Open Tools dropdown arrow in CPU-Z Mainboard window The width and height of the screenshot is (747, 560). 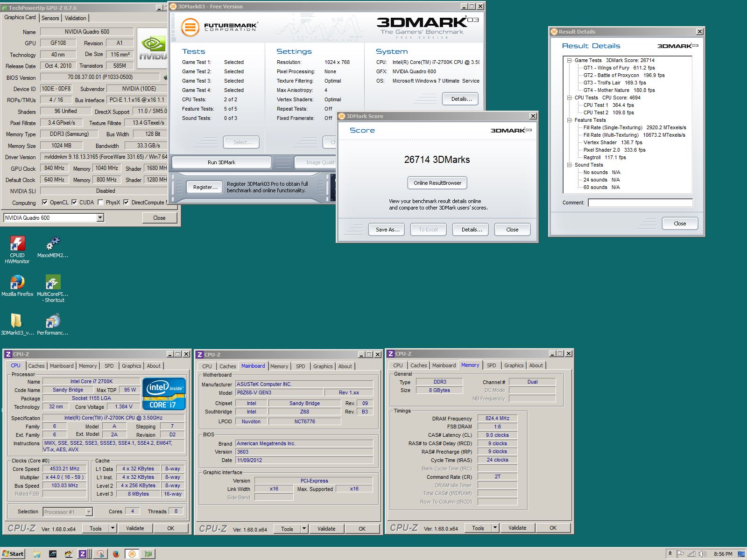point(304,529)
